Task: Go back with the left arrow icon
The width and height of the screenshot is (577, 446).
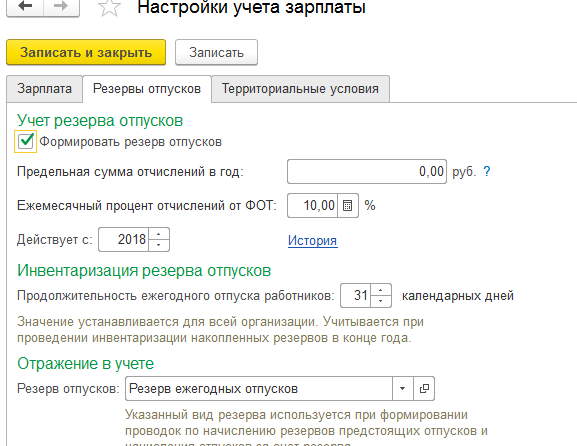Action: click(25, 7)
